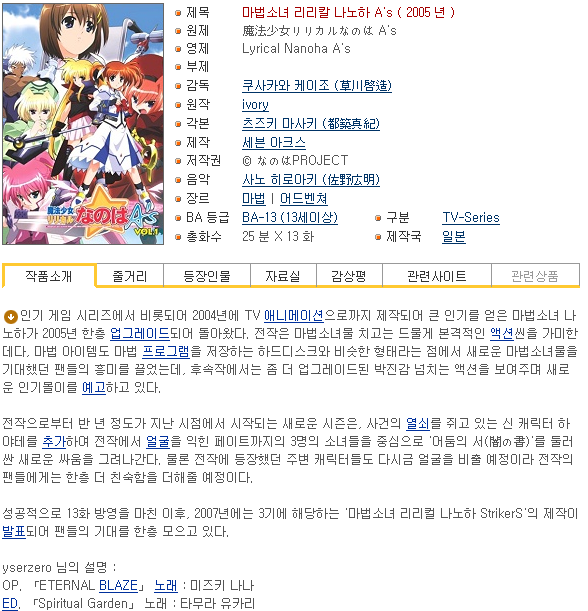Select the 어드벤쳐 genre link
Viewport: 588px width, 611px height.
[x=304, y=199]
